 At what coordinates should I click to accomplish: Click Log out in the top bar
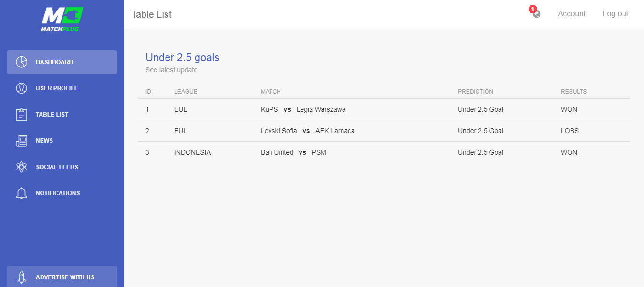point(615,14)
